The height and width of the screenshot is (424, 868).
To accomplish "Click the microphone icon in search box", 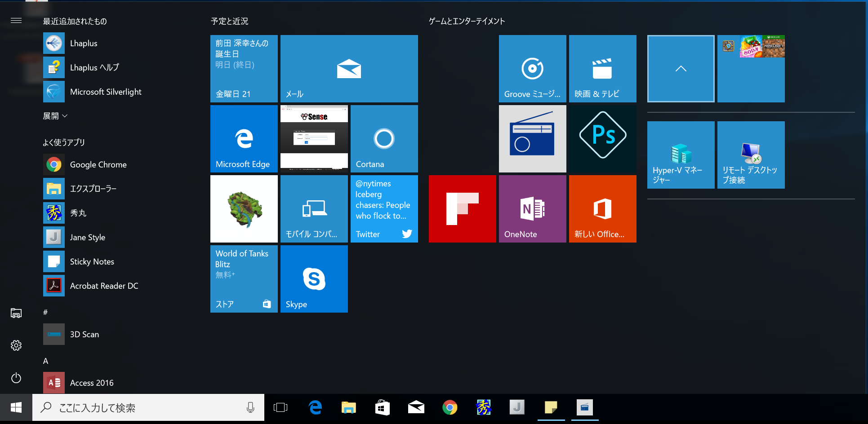I will click(250, 407).
